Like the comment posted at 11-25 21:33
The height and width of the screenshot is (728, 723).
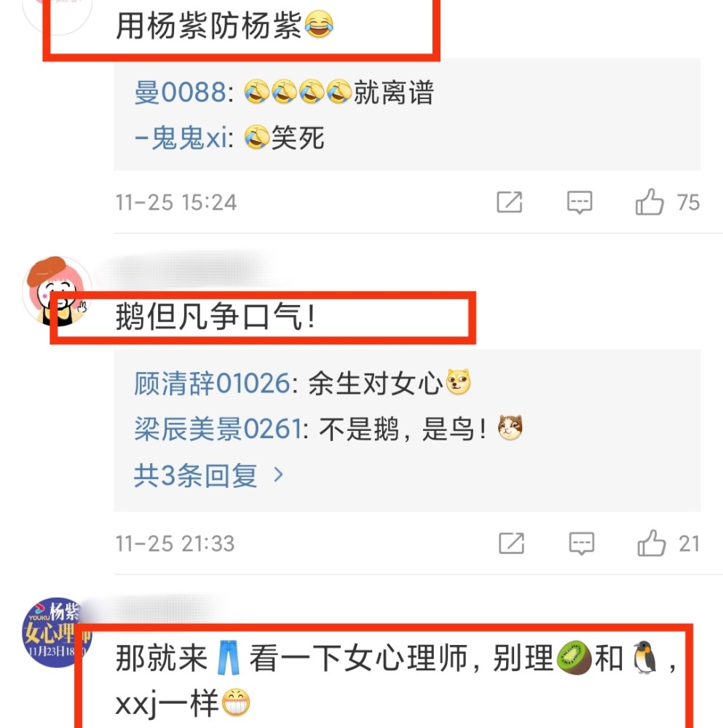click(x=651, y=543)
